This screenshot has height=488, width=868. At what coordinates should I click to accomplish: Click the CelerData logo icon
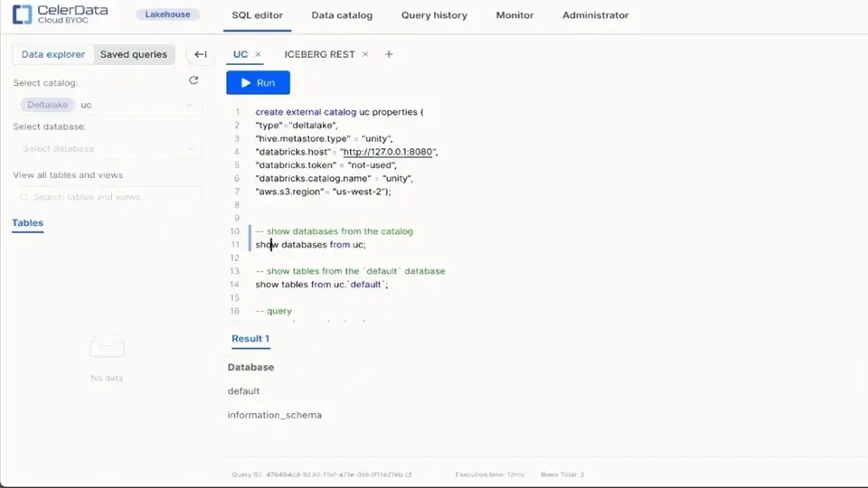(x=22, y=14)
